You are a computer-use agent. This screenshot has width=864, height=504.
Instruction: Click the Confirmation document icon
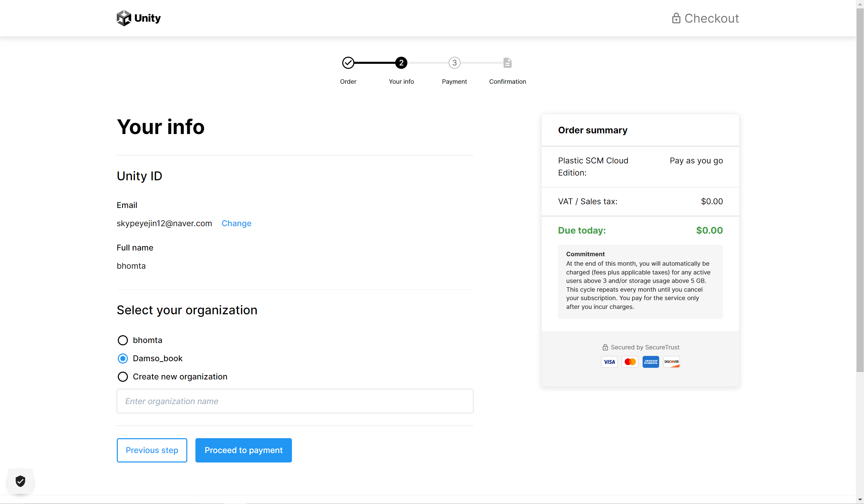click(507, 63)
